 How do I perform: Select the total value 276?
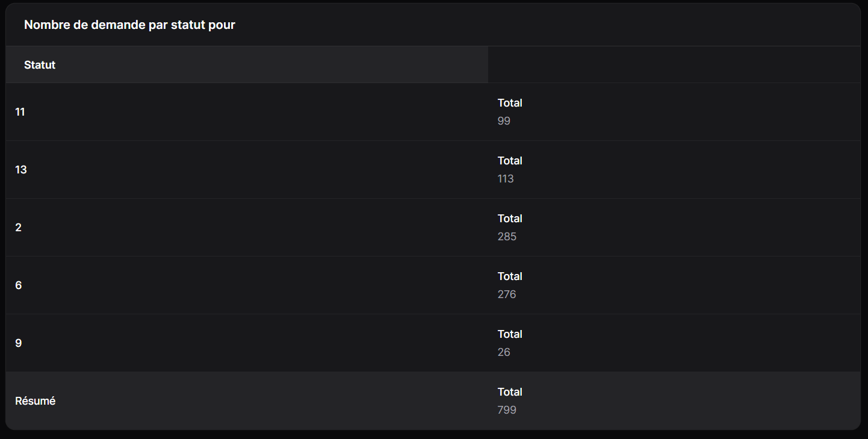pos(507,294)
